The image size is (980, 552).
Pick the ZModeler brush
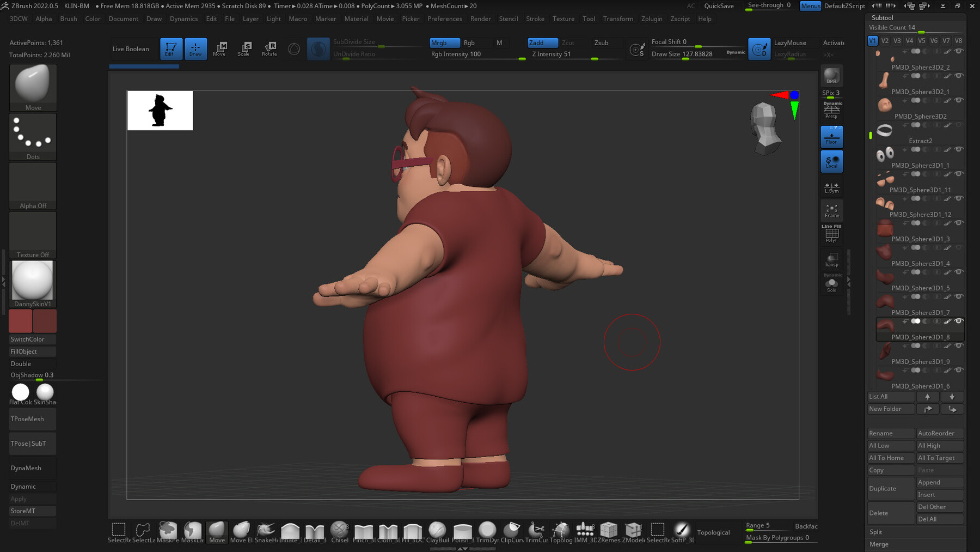pyautogui.click(x=633, y=532)
